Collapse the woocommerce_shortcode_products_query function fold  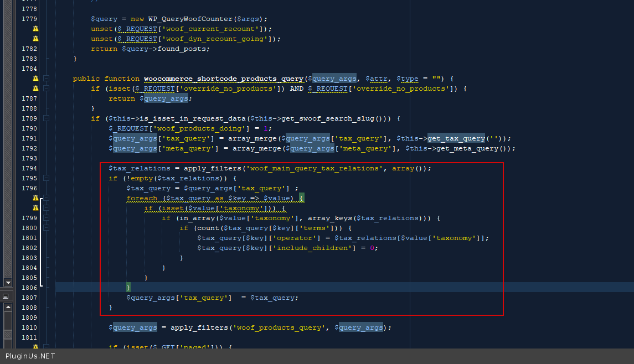coord(47,79)
